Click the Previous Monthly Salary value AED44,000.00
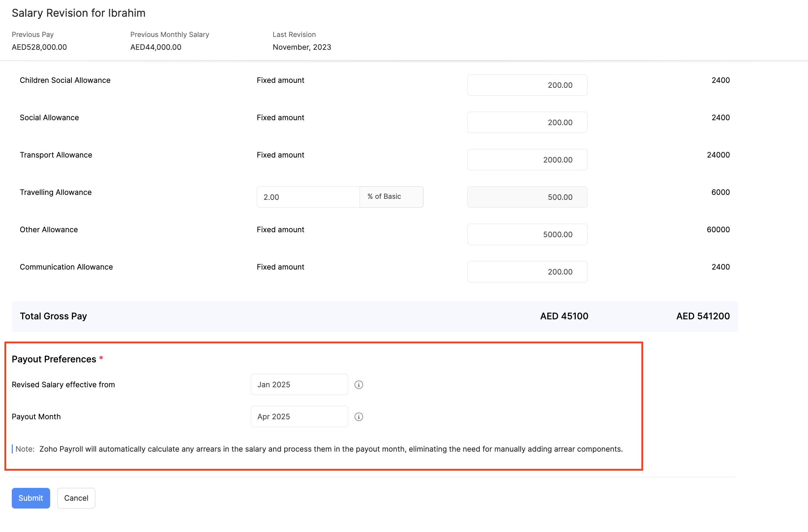The width and height of the screenshot is (808, 532). pyautogui.click(x=155, y=47)
